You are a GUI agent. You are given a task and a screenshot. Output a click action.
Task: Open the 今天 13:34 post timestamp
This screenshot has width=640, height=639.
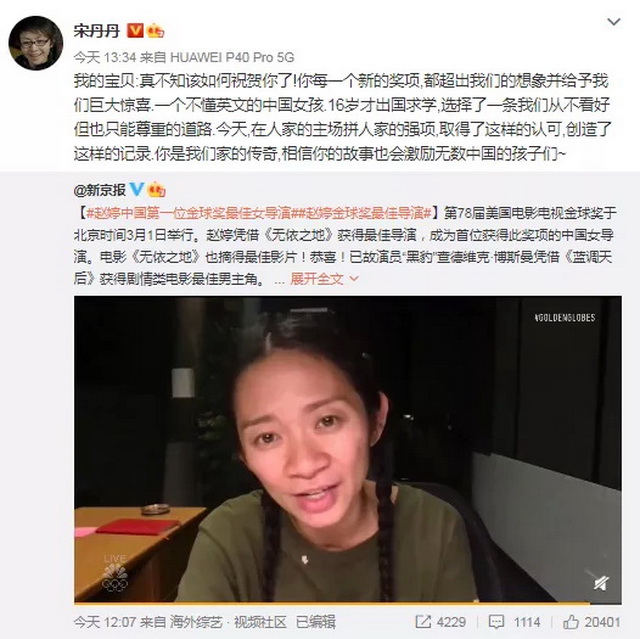click(105, 58)
